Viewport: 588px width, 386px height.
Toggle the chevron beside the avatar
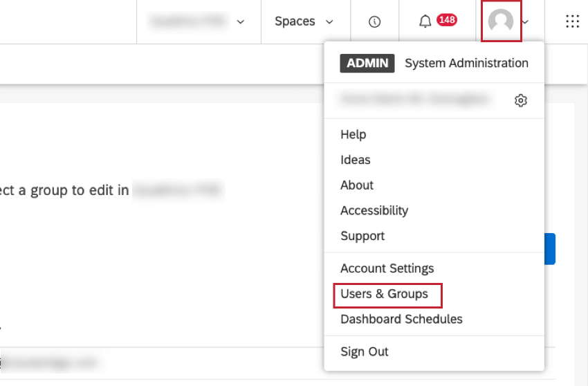point(526,22)
